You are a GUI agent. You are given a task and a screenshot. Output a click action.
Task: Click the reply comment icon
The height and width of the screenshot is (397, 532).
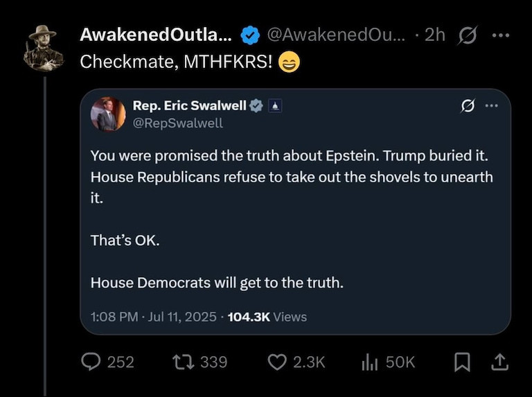[91, 361]
